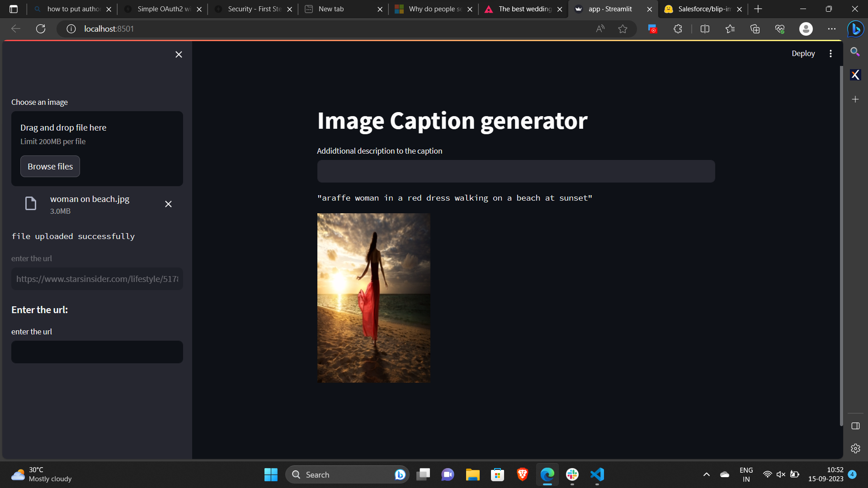Close the Streamlit sidebar with X icon
Image resolution: width=868 pixels, height=488 pixels.
click(179, 55)
